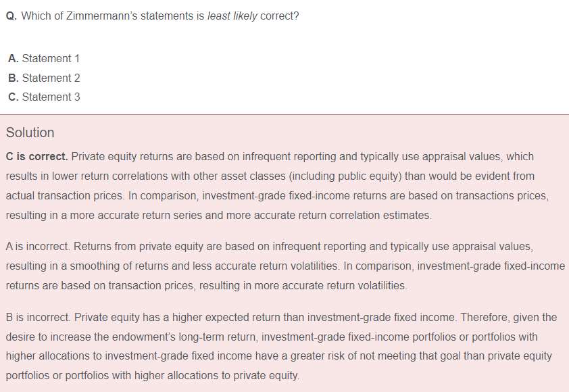Click the "A is incorrect." explanation start

[37, 247]
